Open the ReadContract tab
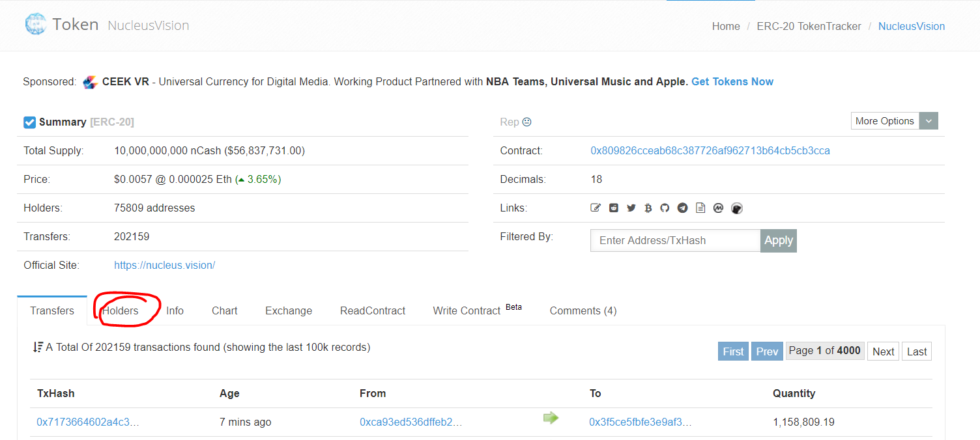The image size is (980, 440). tap(373, 310)
